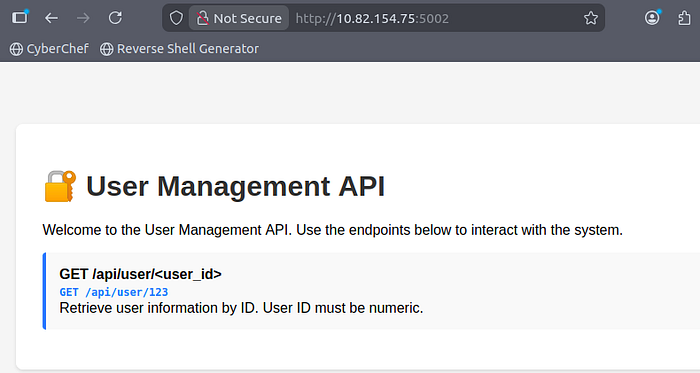Open the Reverse Shell Generator bookmark
Screen dimensions: 700x373
coord(179,49)
